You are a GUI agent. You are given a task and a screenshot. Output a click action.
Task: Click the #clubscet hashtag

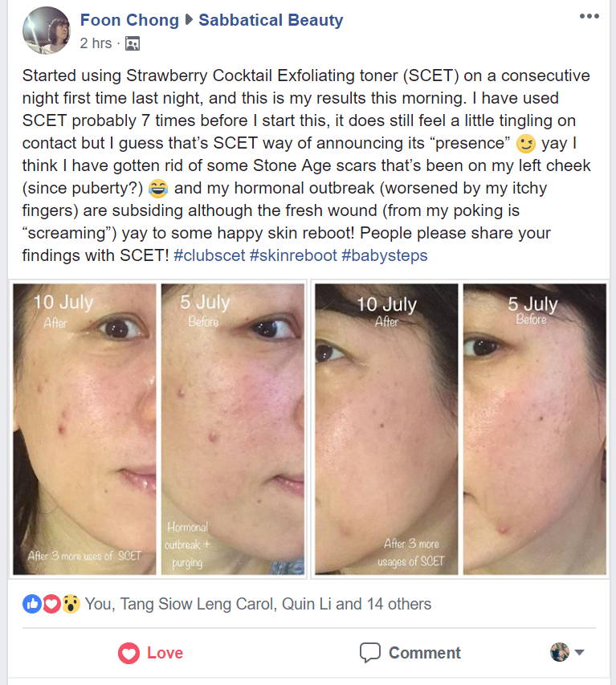pyautogui.click(x=210, y=255)
